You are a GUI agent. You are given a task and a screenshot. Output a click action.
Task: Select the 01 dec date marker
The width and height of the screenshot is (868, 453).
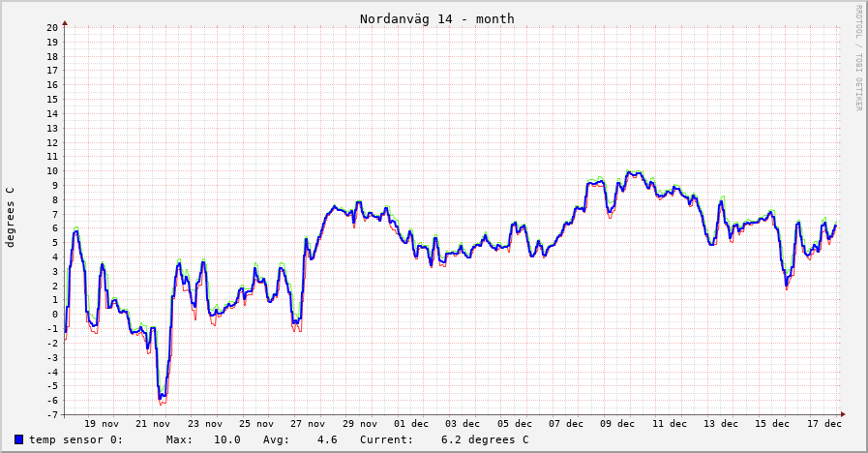click(411, 423)
